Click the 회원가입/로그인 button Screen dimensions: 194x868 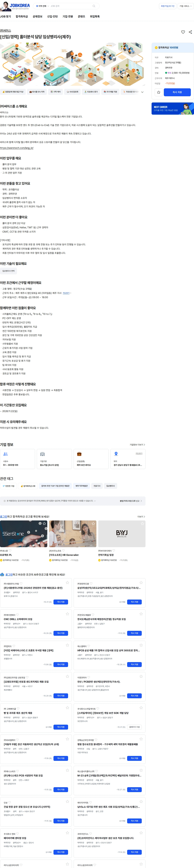167,6
